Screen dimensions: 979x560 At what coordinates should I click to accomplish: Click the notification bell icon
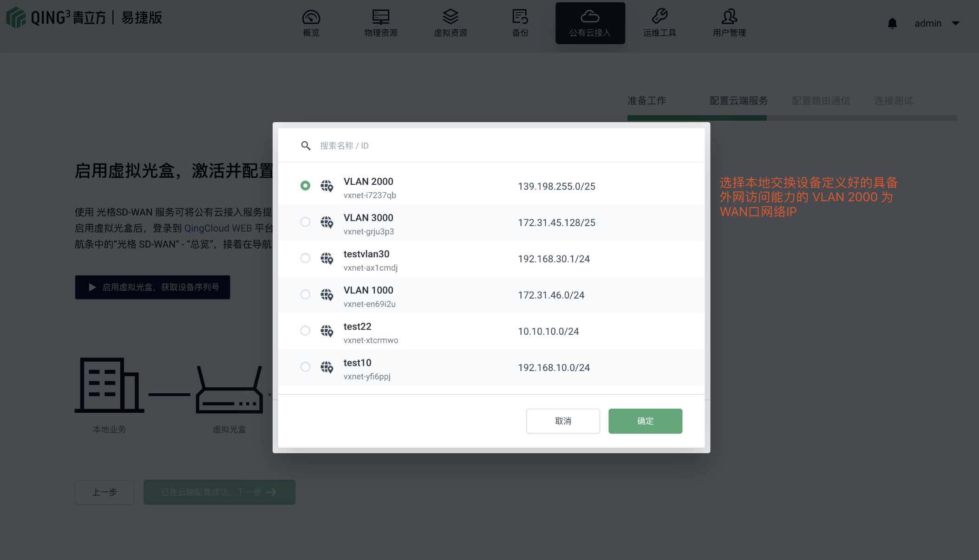892,23
